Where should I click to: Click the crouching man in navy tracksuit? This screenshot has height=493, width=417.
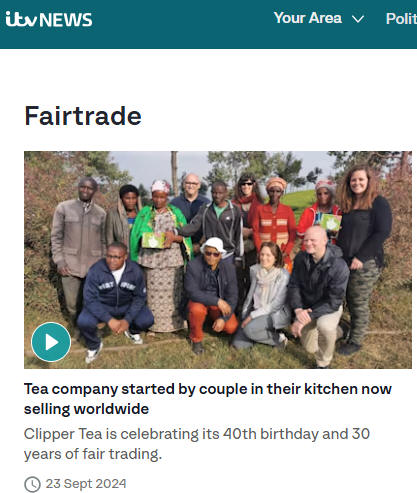click(x=114, y=300)
